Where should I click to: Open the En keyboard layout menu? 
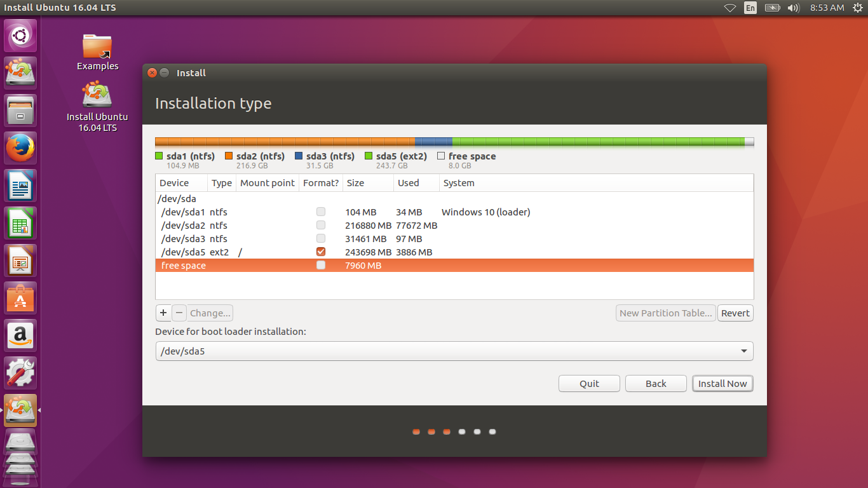(x=750, y=8)
